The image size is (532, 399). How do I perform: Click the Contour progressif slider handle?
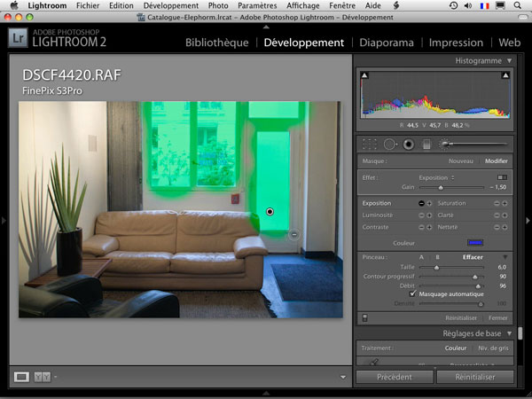click(x=475, y=278)
